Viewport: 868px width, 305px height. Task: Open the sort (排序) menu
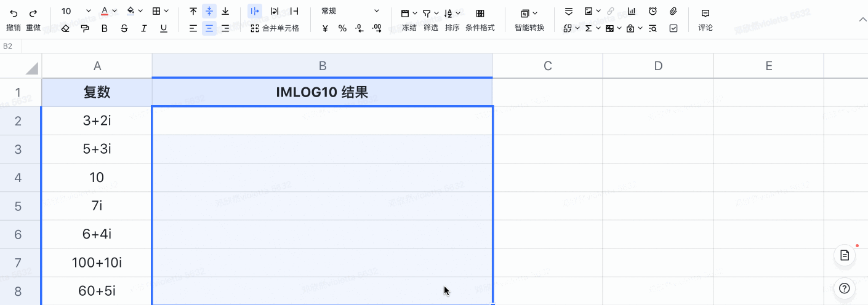pos(452,19)
